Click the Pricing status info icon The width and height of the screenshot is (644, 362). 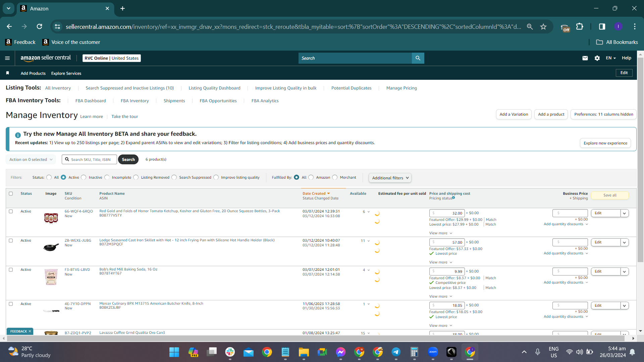pyautogui.click(x=453, y=198)
